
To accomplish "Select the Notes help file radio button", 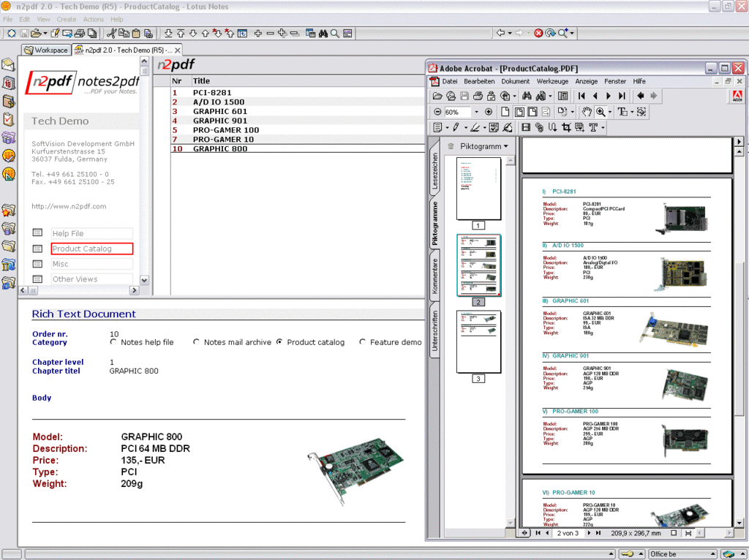I will click(x=113, y=342).
